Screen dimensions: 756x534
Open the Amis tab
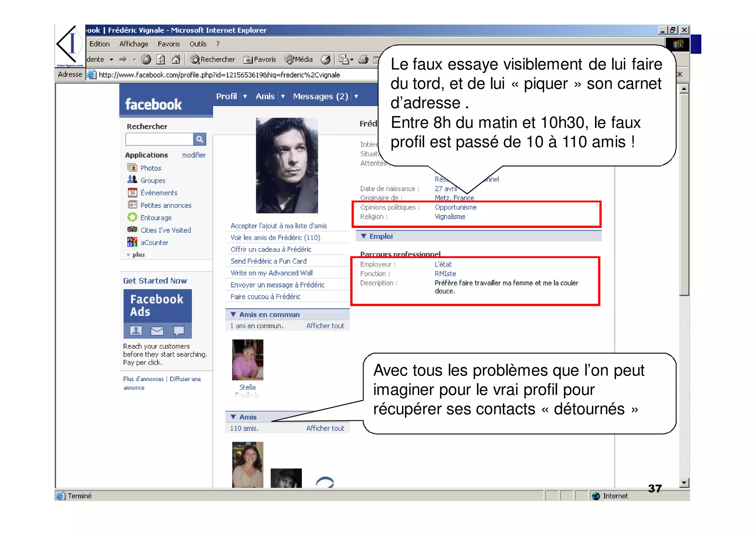265,96
